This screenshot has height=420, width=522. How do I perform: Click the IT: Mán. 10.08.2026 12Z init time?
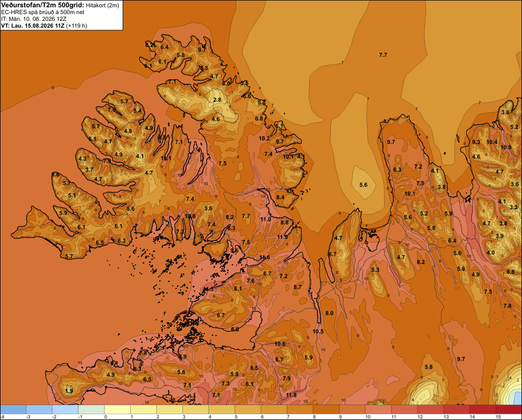pyautogui.click(x=33, y=19)
